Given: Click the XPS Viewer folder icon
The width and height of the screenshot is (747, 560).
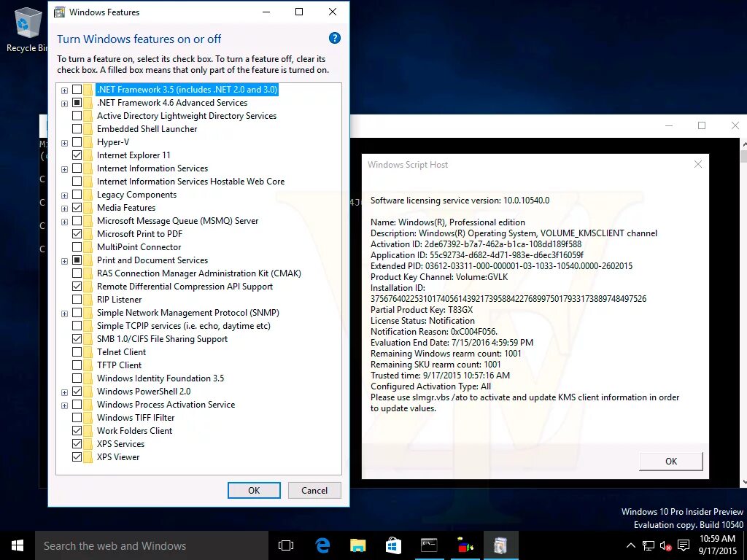Looking at the screenshot, I should (x=88, y=456).
